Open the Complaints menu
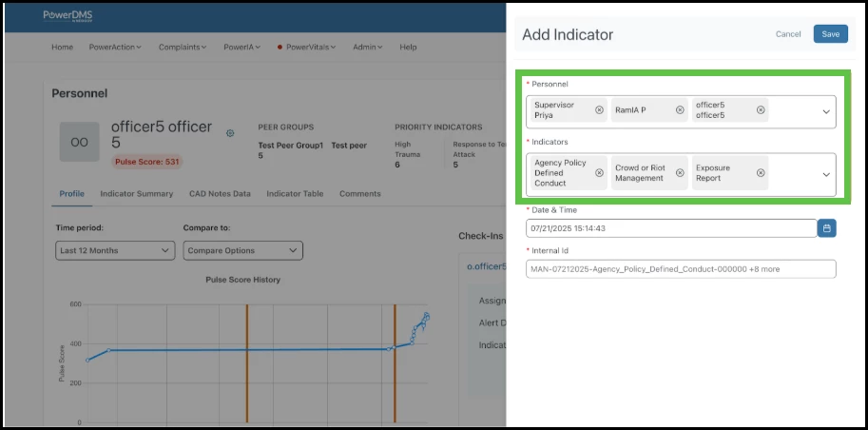This screenshot has height=430, width=868. [x=183, y=48]
